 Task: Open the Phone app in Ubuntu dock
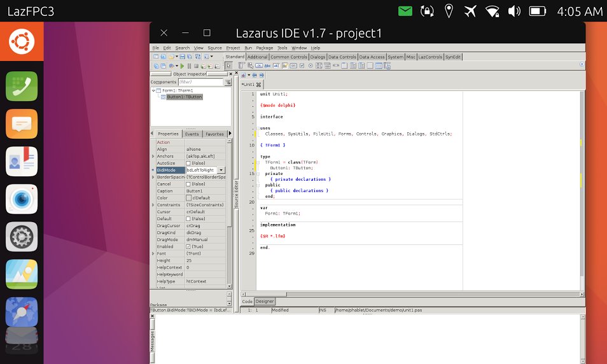point(22,86)
